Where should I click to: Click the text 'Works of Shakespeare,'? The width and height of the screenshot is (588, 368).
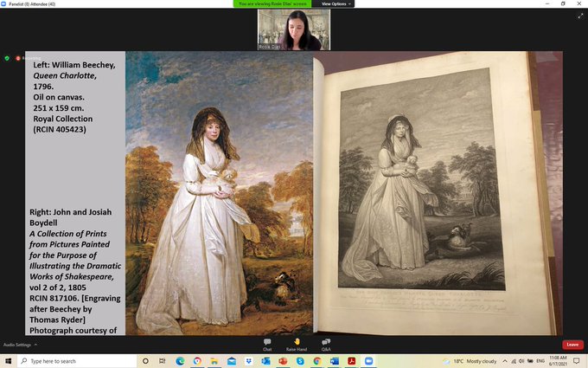(71, 277)
